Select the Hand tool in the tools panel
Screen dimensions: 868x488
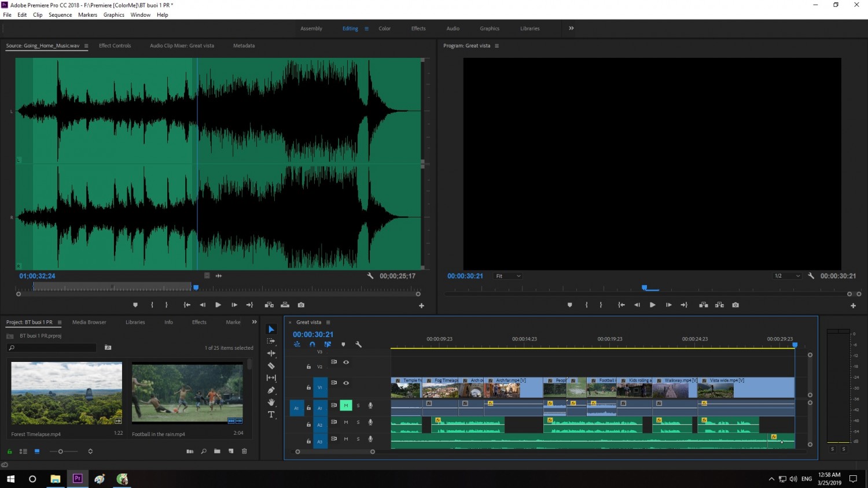[271, 402]
